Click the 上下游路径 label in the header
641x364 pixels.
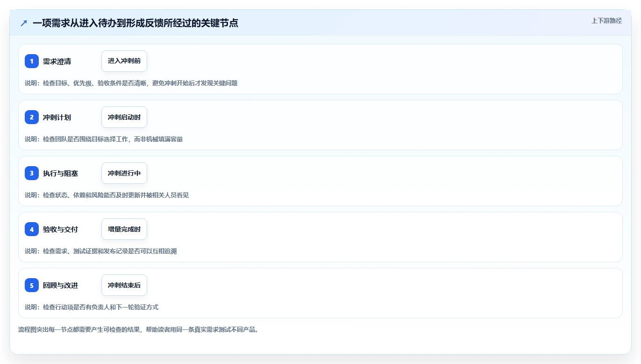click(606, 21)
